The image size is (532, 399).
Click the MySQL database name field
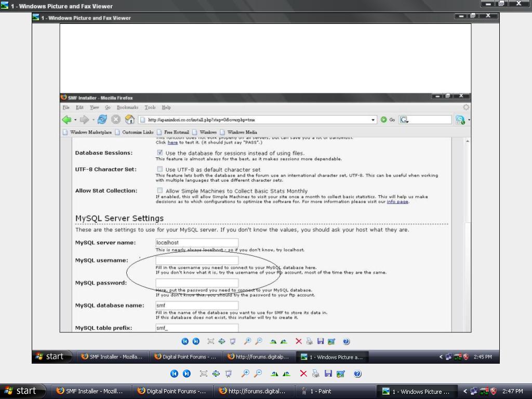(197, 305)
